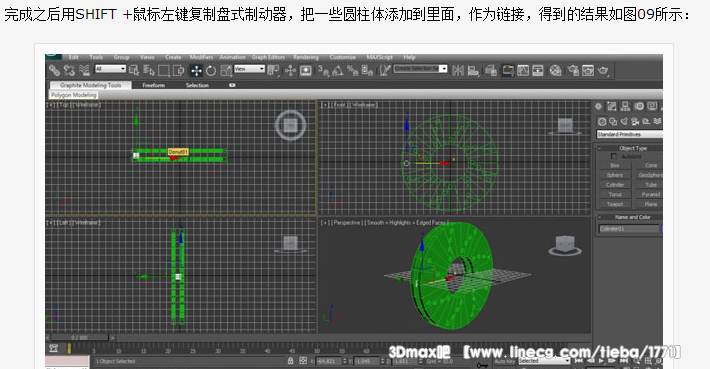Click the Box primitive button
710x369 pixels.
tap(614, 165)
